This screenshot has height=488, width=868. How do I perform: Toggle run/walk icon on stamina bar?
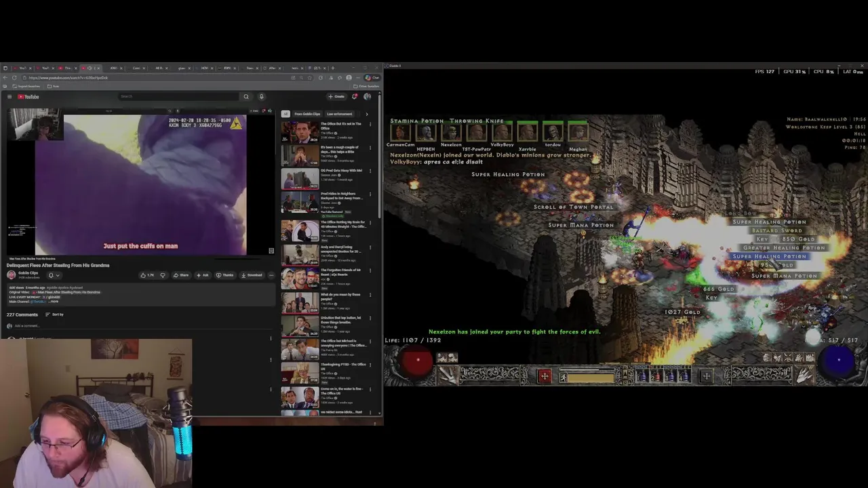click(564, 377)
